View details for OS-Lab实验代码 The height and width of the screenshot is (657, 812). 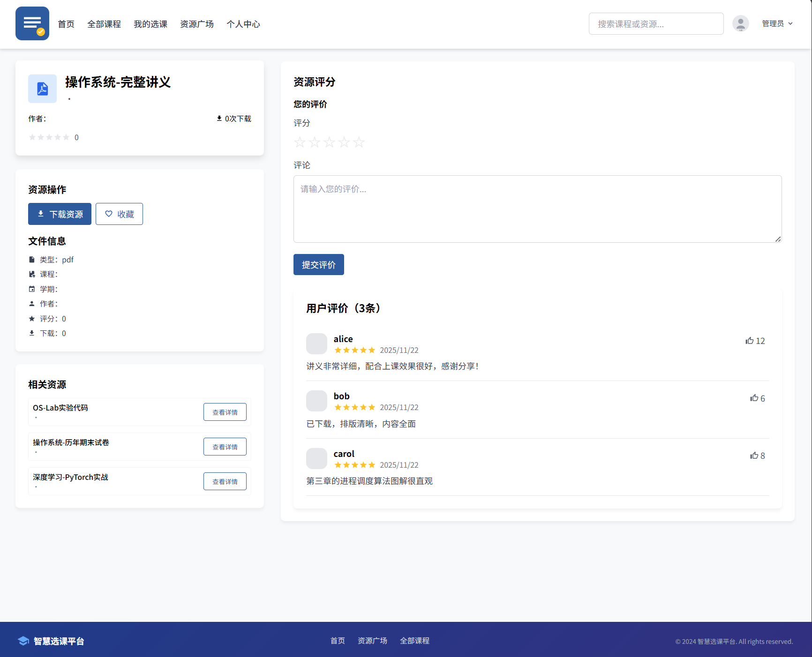[x=225, y=412]
